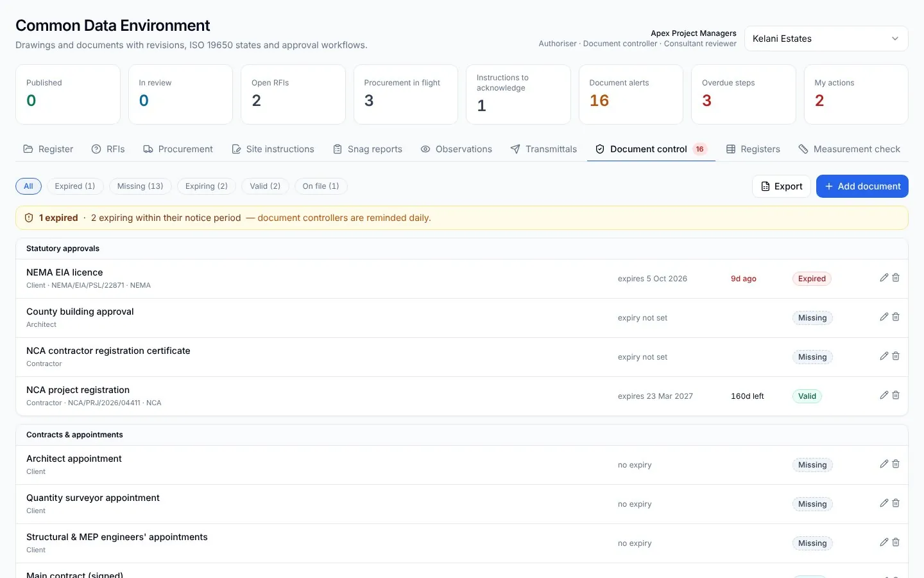Image resolution: width=924 pixels, height=578 pixels.
Task: Go to Measurement check tab
Action: (x=850, y=149)
